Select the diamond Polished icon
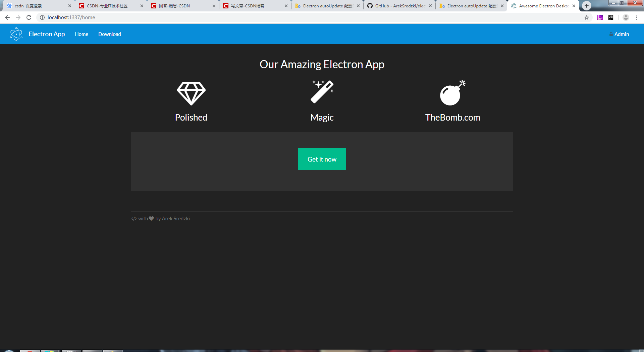The width and height of the screenshot is (644, 352). tap(191, 93)
